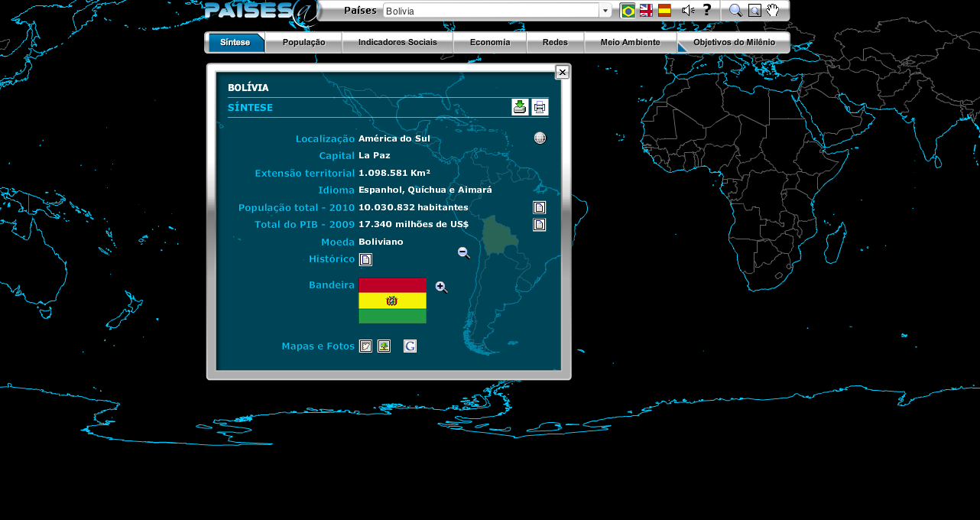This screenshot has width=980, height=520.
Task: Click the globe icon beside América do Sul
Action: click(x=540, y=138)
